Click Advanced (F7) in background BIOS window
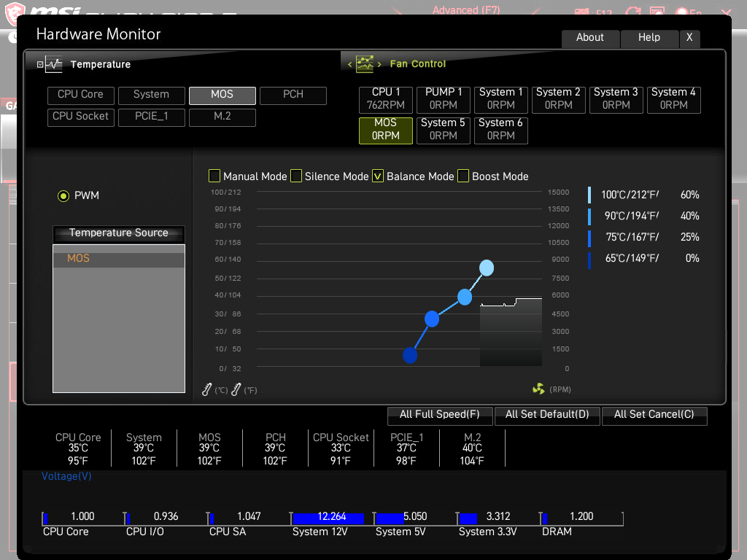 tap(466, 10)
